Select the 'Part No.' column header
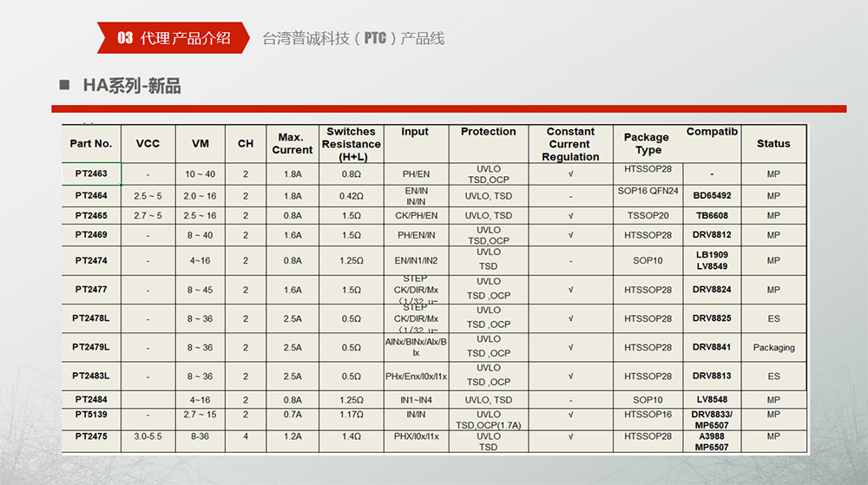The image size is (868, 485). coord(91,144)
